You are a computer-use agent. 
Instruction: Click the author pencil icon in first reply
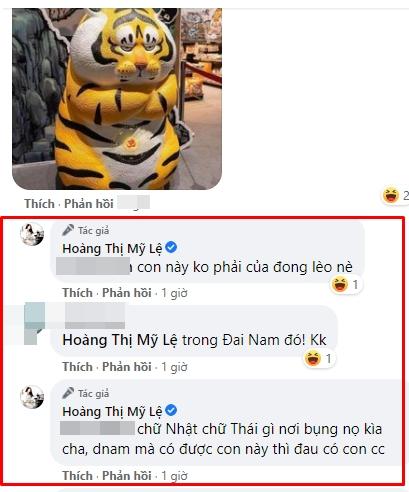pyautogui.click(x=68, y=230)
